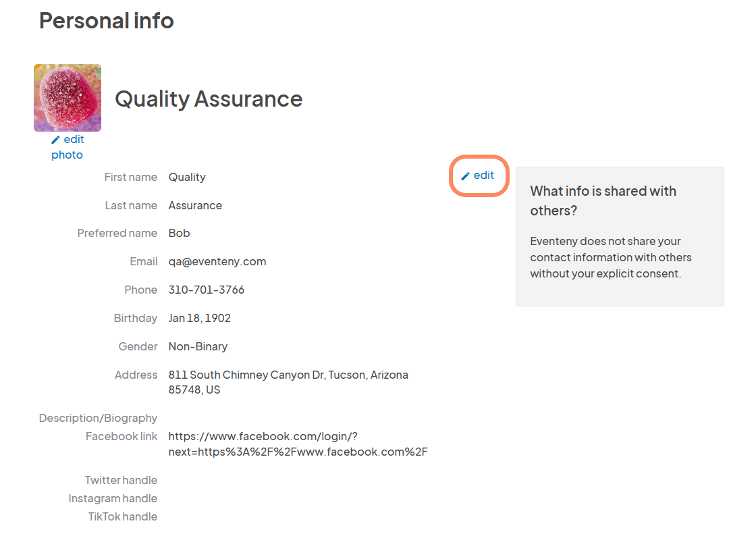Click the Quality Assurance profile name heading
The image size is (756, 536).
209,99
